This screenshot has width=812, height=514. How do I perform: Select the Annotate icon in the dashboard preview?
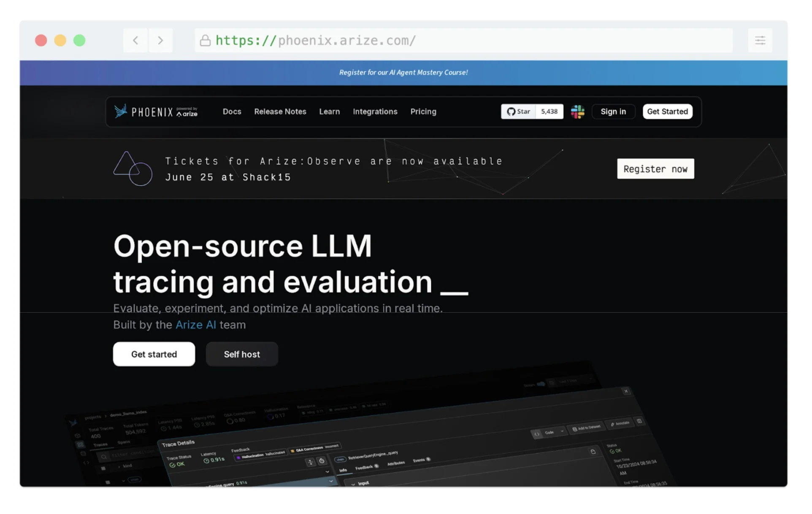click(612, 424)
